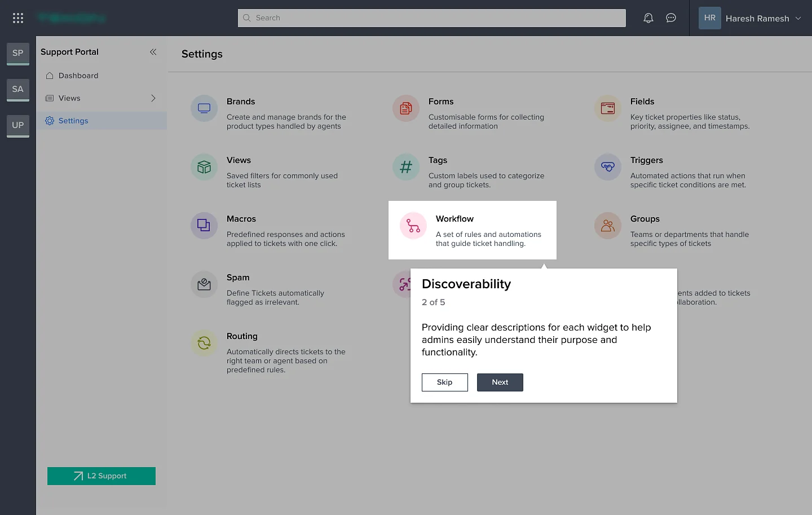Click the Dashboard home icon
Viewport: 812px width, 515px height.
(x=50, y=76)
